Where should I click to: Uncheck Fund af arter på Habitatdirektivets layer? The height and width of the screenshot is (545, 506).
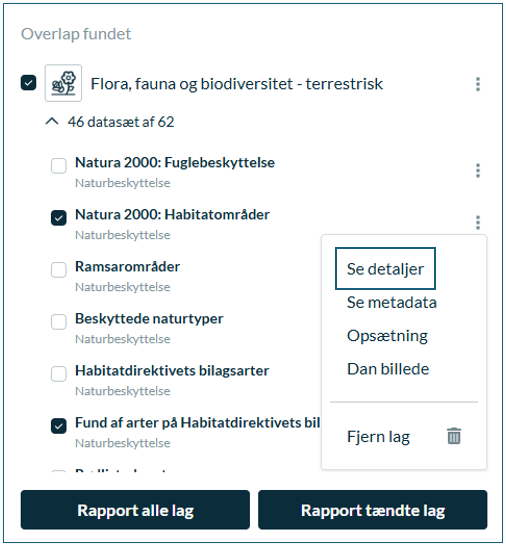[59, 426]
